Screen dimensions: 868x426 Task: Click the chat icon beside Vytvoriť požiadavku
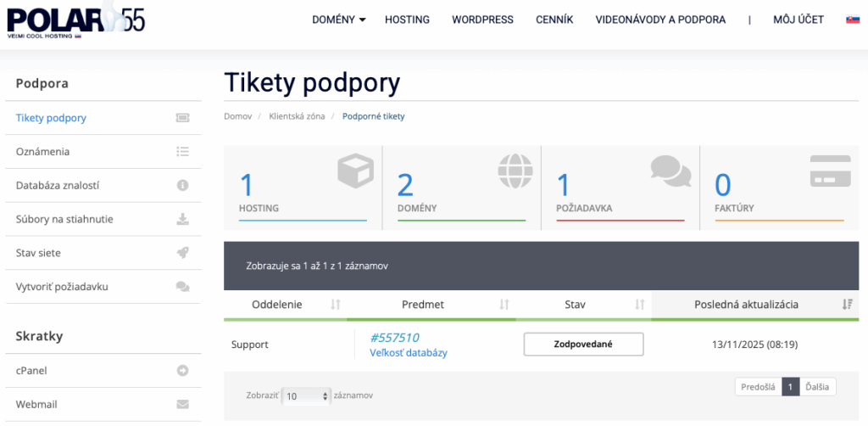coord(183,287)
